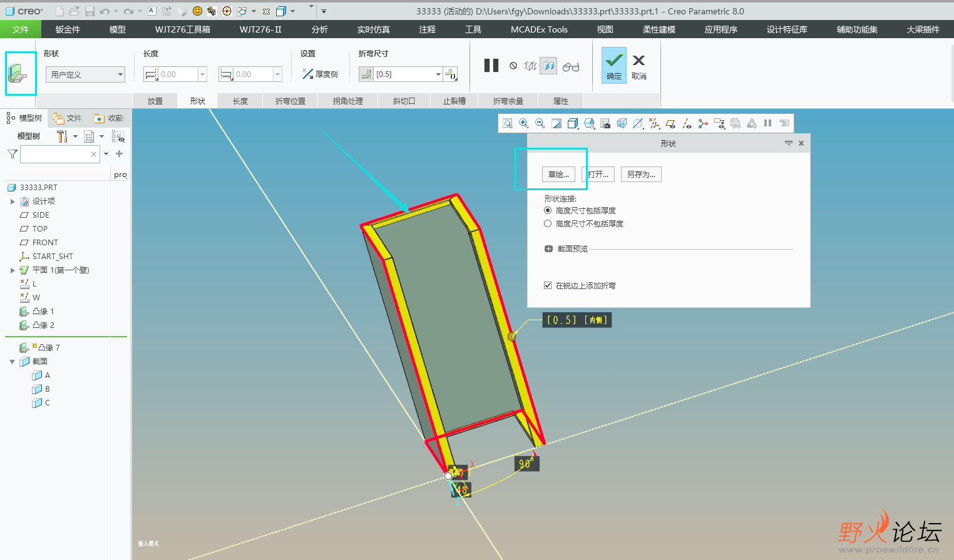Click the 取消 cancel button
Image resolution: width=954 pixels, height=560 pixels.
(x=639, y=66)
